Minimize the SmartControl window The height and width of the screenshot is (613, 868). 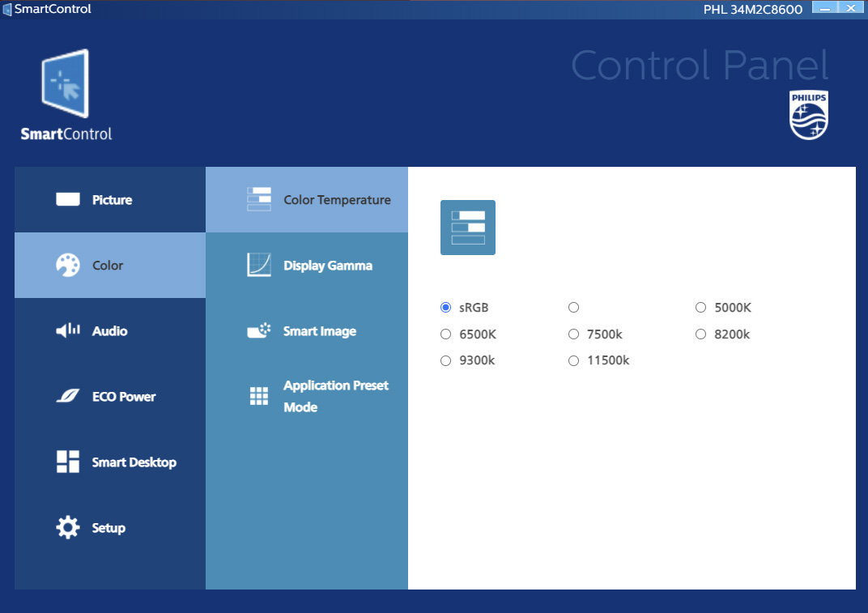(825, 8)
